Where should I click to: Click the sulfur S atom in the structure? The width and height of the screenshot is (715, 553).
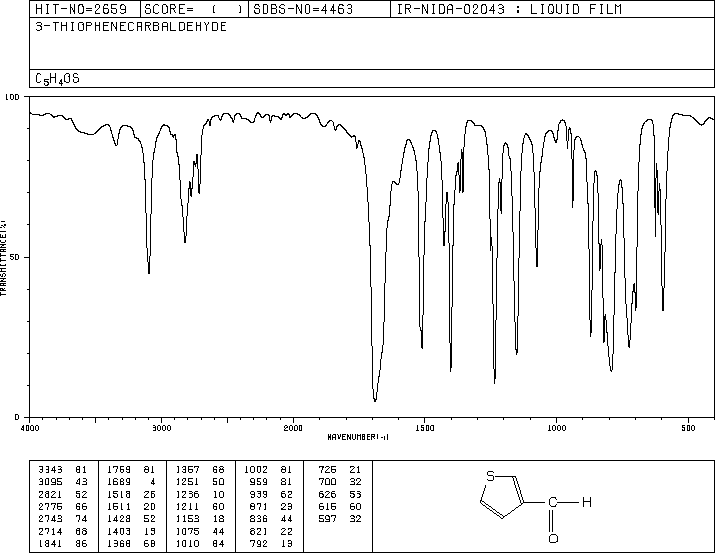coord(491,476)
